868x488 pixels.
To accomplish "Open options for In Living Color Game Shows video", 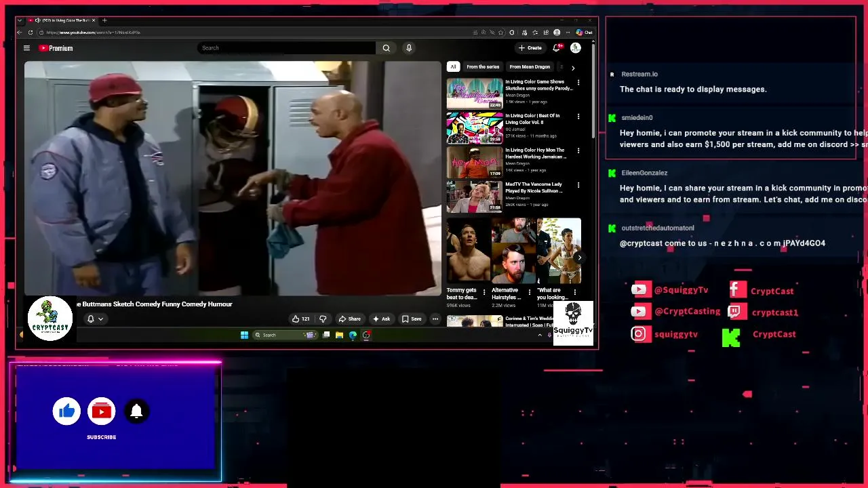I will (x=578, y=82).
